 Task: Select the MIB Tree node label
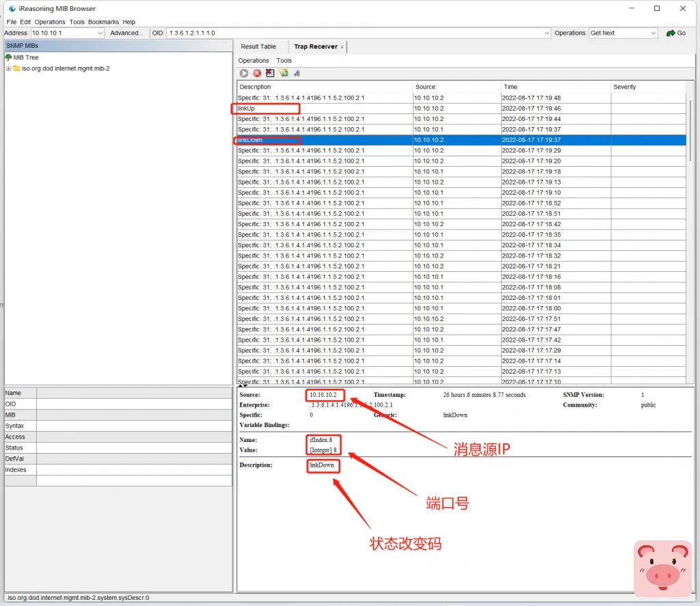[26, 57]
